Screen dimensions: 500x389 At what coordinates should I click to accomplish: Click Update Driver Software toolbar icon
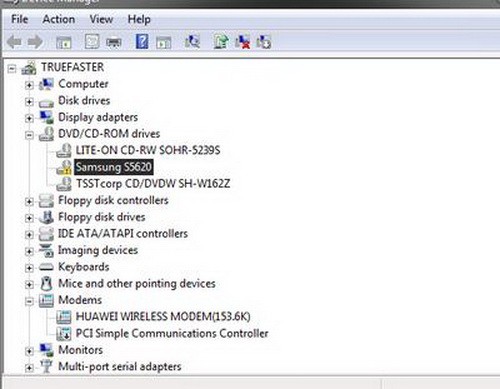(221, 42)
